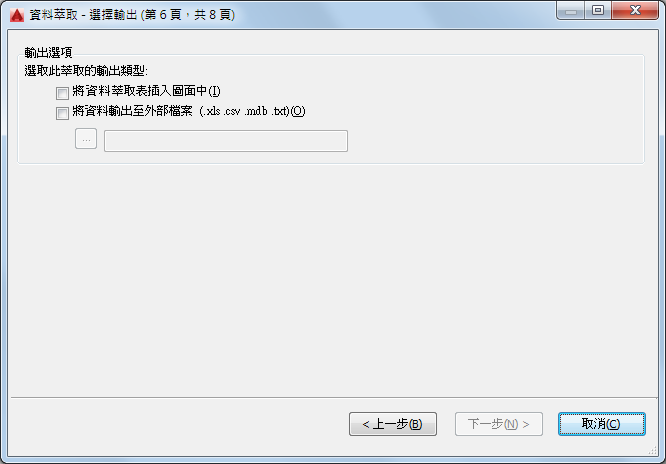
Task: Minimize the 資料萃取 dialog window
Action: [x=570, y=10]
